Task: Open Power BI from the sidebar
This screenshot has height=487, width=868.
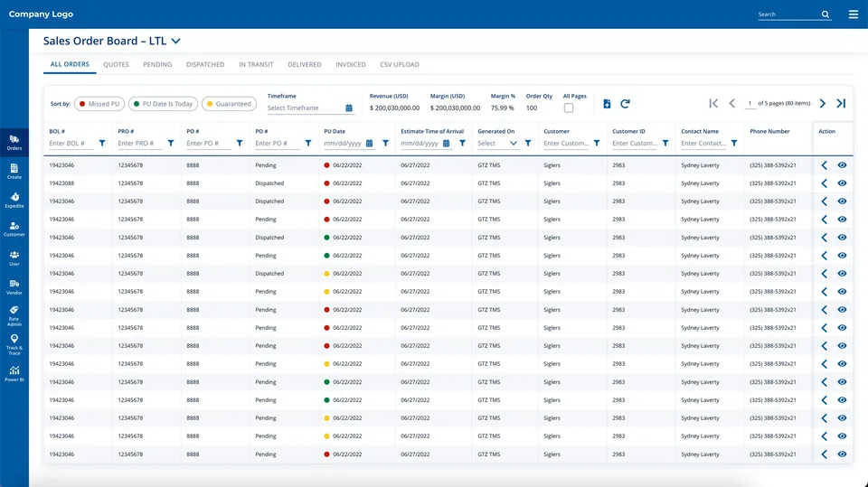Action: point(14,373)
